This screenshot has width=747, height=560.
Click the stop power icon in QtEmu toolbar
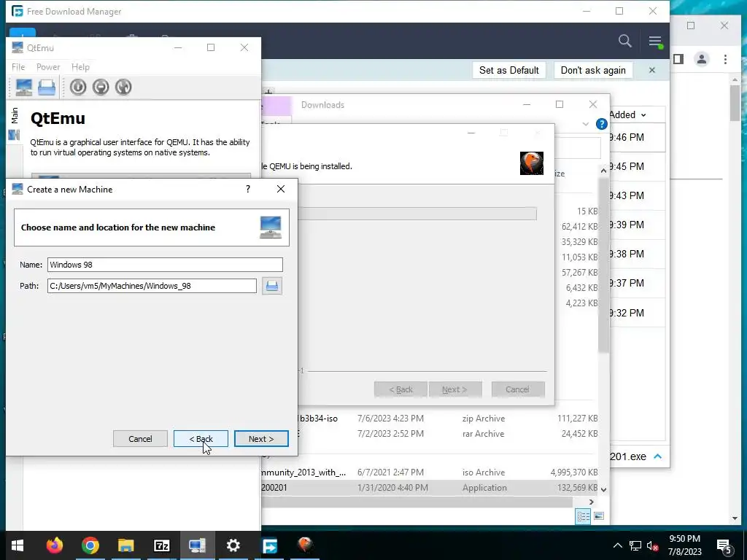tap(101, 87)
